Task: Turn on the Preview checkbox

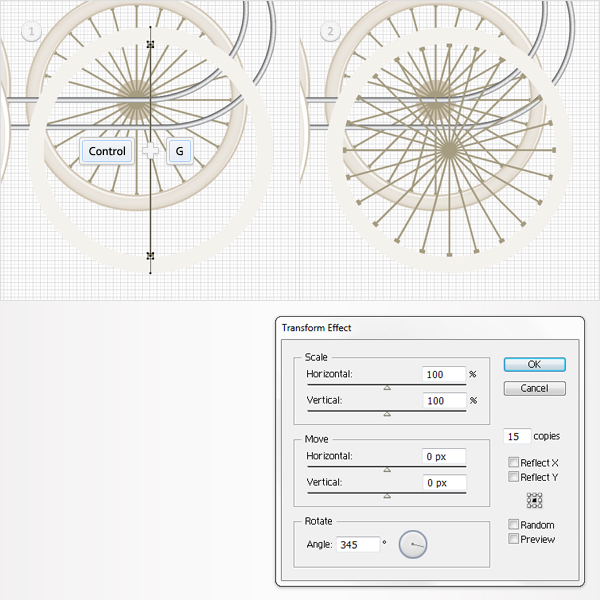Action: click(514, 539)
